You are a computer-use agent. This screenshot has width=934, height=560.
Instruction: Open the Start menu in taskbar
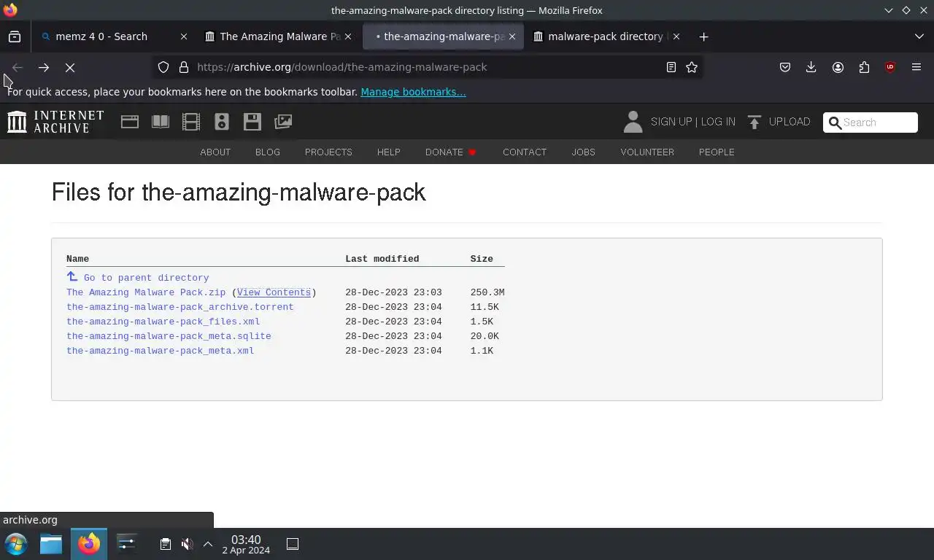pyautogui.click(x=16, y=544)
